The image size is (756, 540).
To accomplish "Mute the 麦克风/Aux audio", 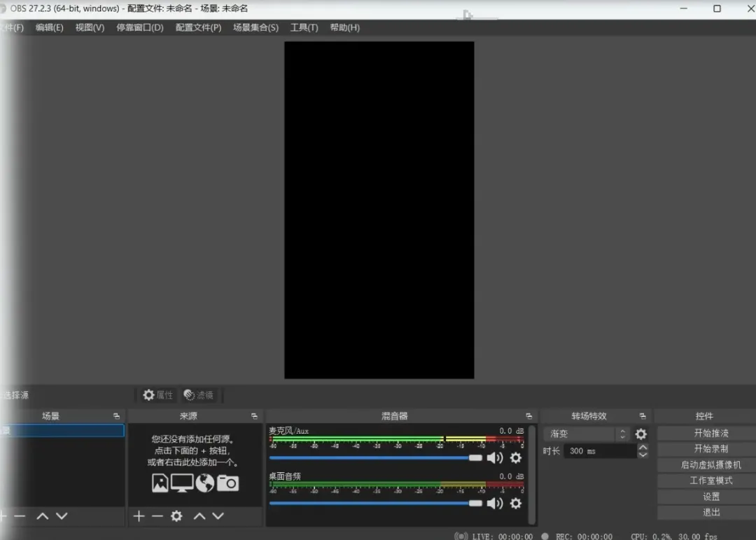I will pos(495,458).
